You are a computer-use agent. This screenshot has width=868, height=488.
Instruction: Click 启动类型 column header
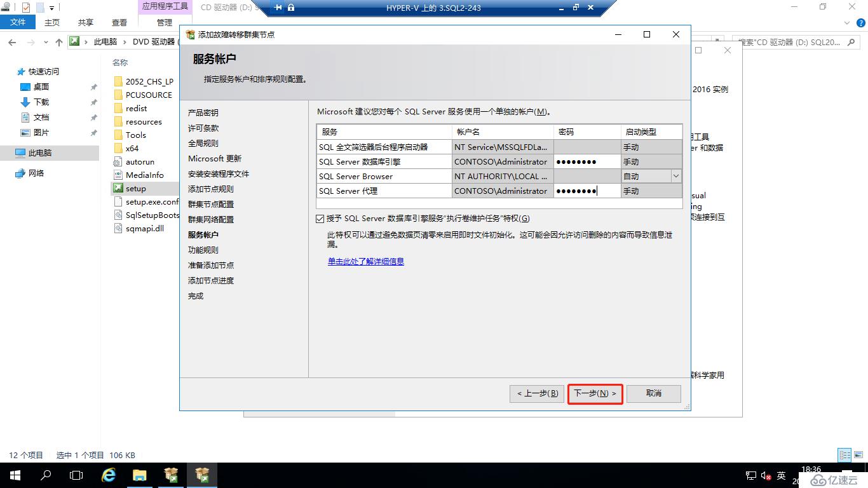(x=651, y=132)
